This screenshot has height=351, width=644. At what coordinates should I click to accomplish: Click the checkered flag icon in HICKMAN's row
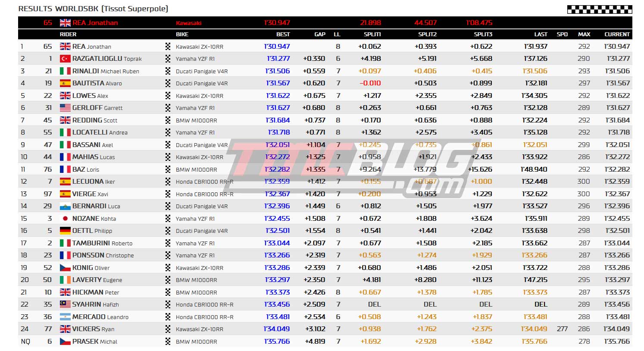pyautogui.click(x=168, y=292)
